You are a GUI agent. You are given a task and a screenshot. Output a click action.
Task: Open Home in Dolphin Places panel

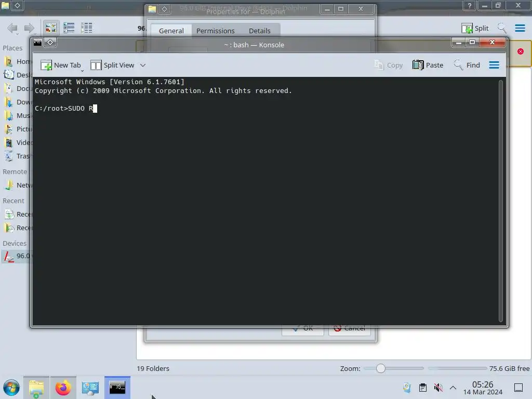tap(16, 61)
